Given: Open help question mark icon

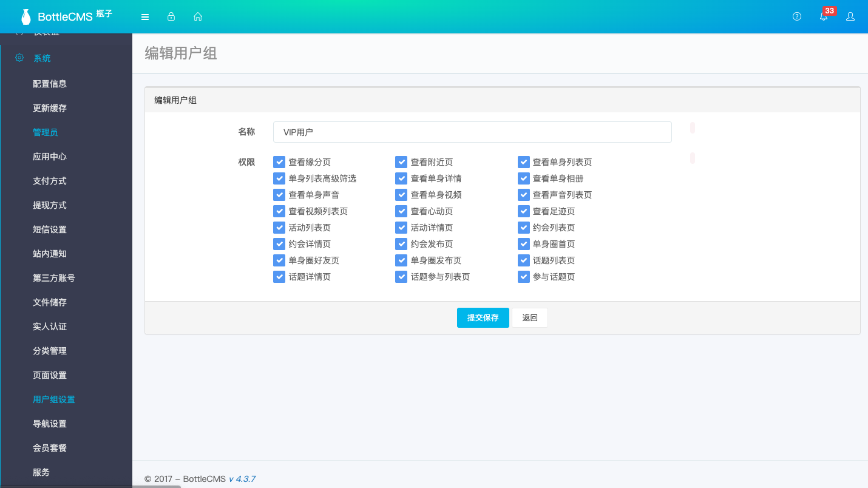Looking at the screenshot, I should point(797,16).
